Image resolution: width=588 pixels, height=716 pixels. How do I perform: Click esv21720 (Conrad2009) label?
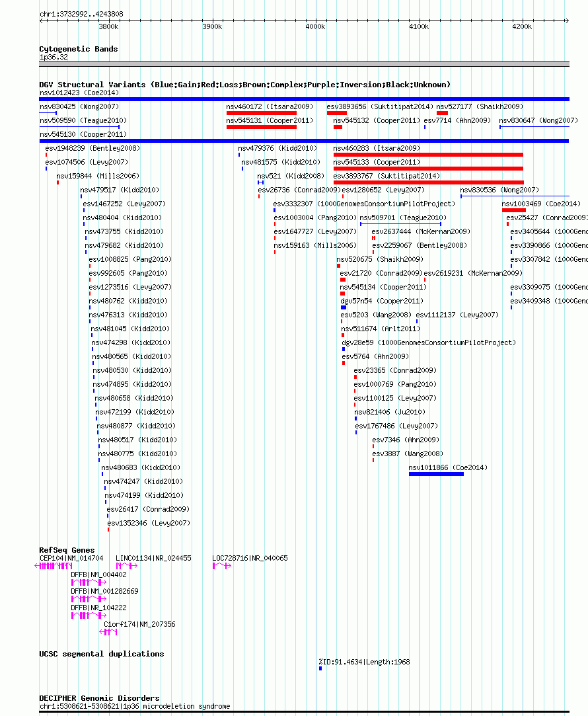pyautogui.click(x=381, y=273)
